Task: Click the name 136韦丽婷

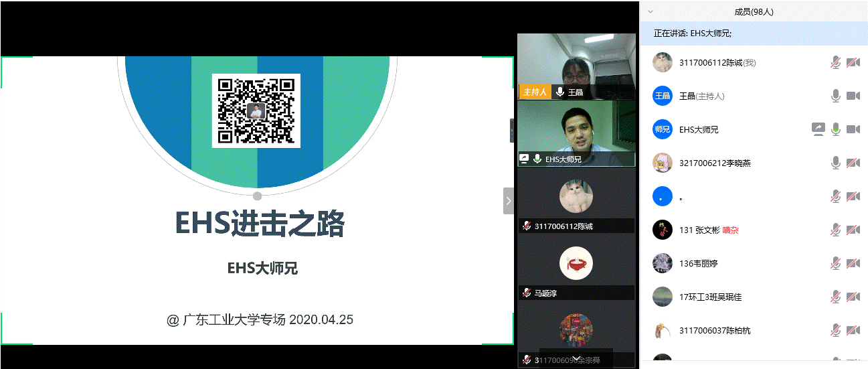Action: (698, 263)
